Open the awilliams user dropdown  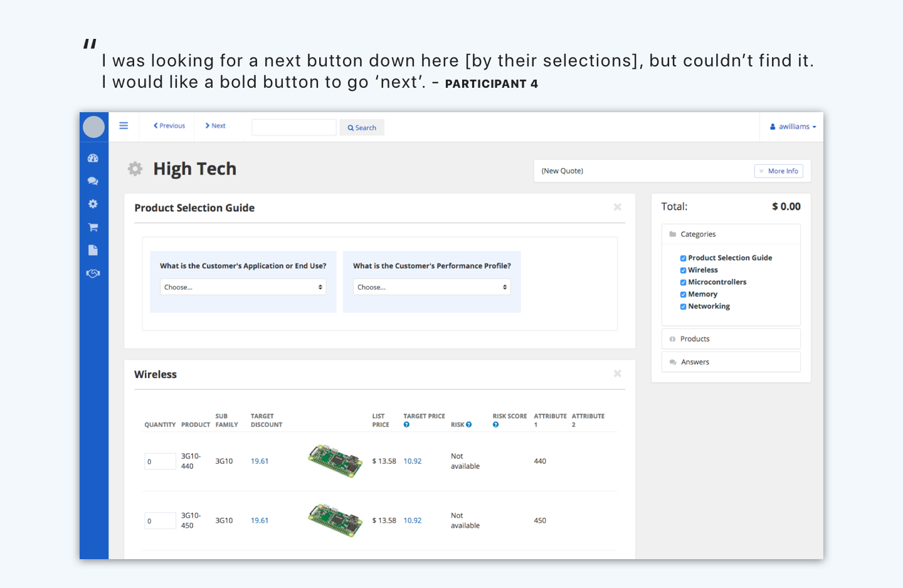click(793, 127)
